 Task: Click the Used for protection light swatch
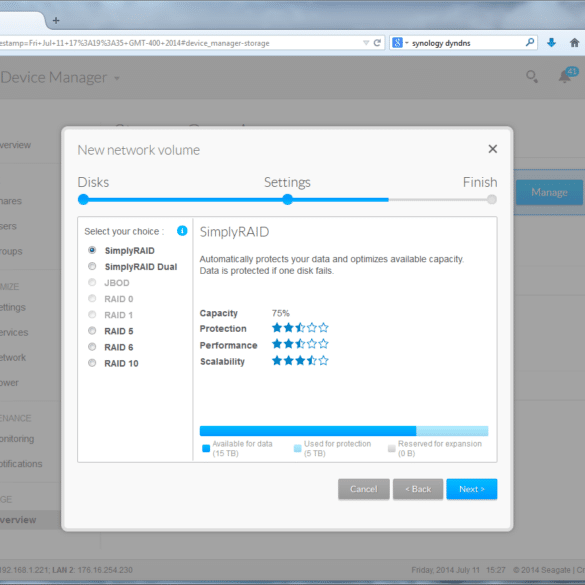[x=297, y=448]
